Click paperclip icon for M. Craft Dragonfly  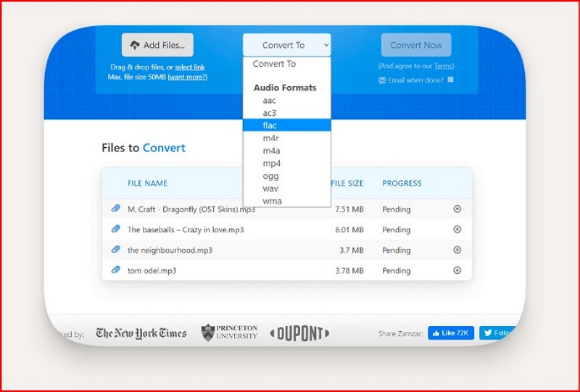tap(116, 209)
